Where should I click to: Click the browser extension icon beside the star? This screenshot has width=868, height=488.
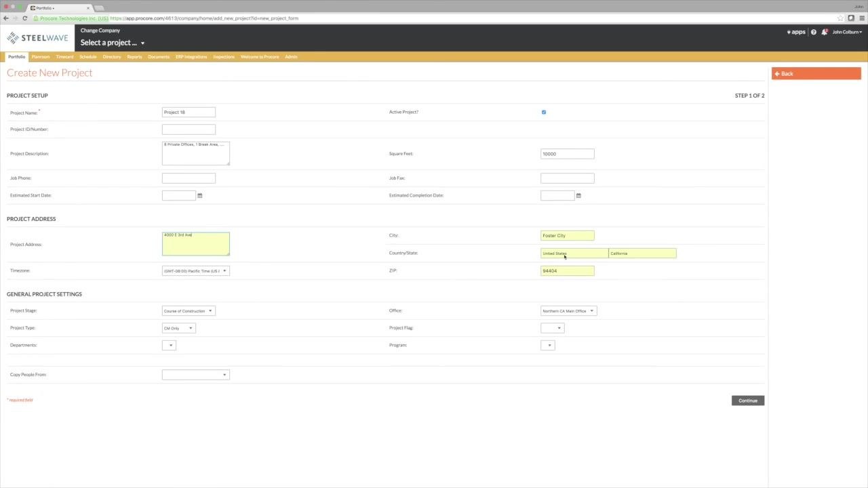point(851,18)
